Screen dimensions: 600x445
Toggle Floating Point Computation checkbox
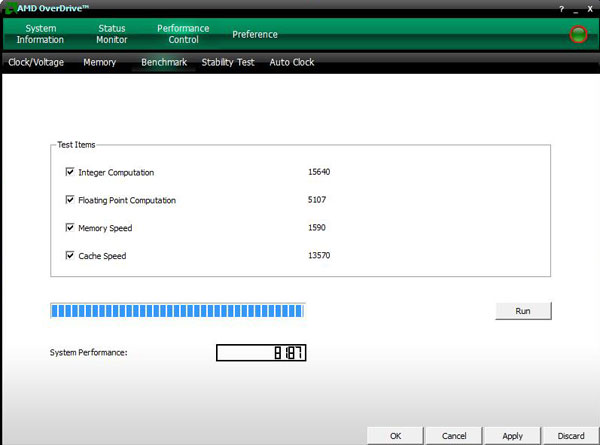tap(70, 200)
